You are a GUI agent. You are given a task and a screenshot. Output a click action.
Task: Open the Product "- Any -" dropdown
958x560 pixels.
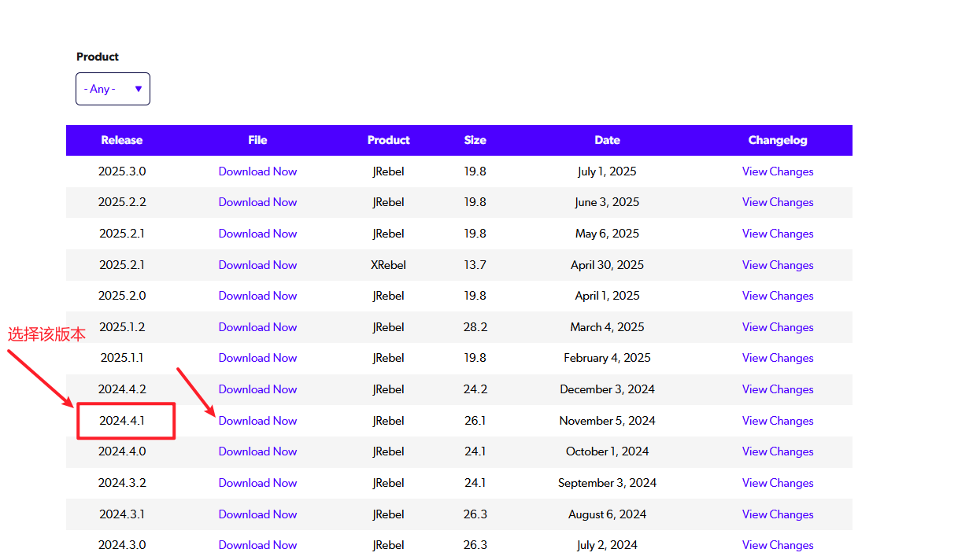pyautogui.click(x=113, y=89)
